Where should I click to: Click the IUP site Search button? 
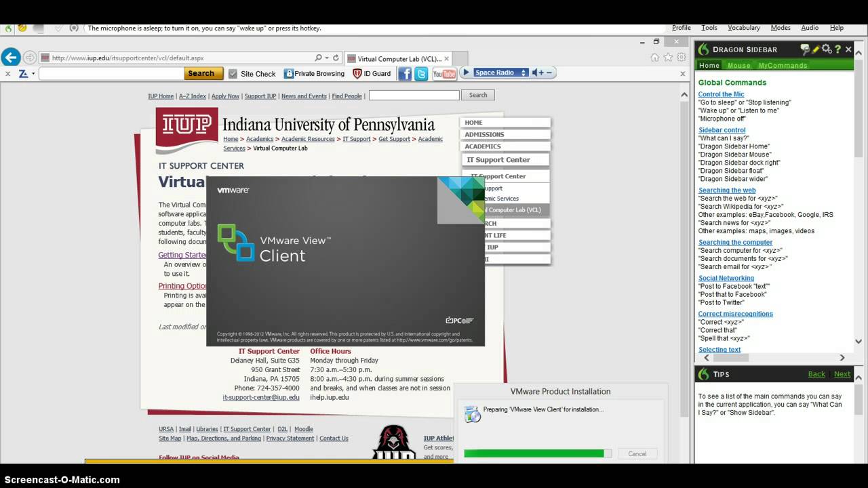[x=478, y=95]
